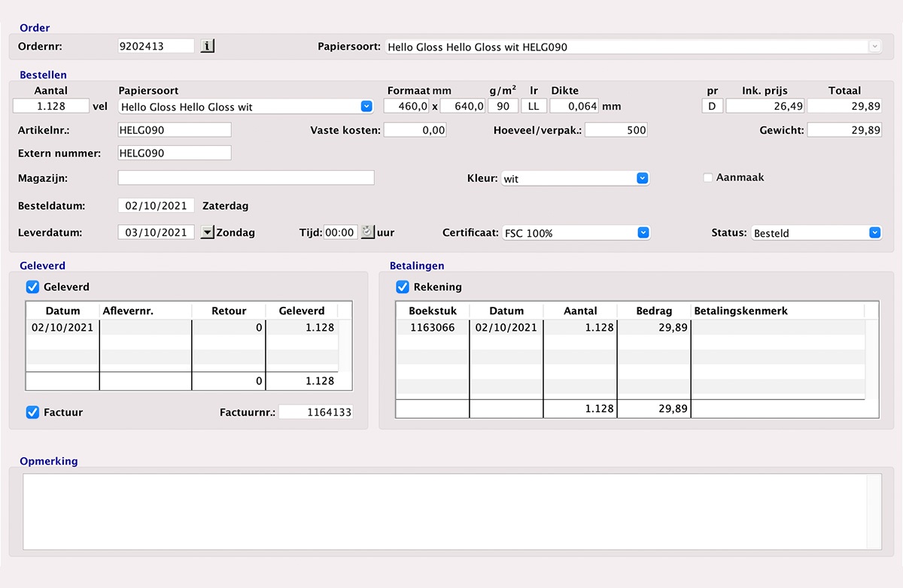Click the Boekstuk column header

[433, 311]
